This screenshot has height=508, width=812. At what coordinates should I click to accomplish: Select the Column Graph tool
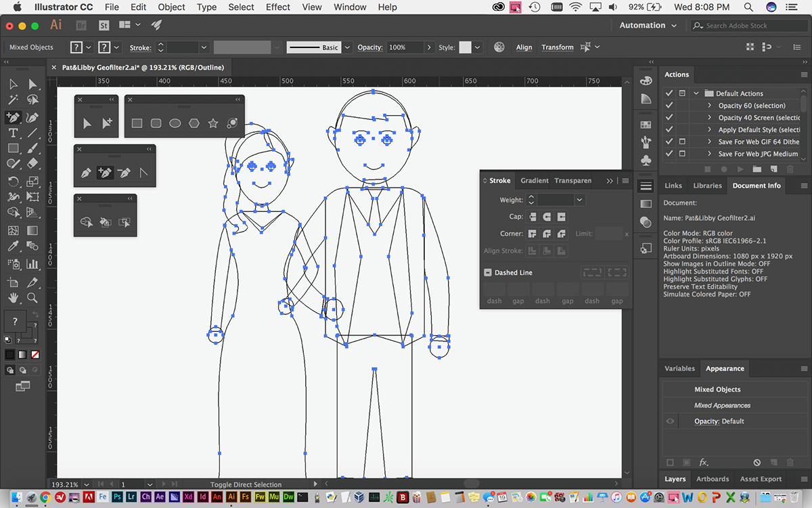coord(32,264)
